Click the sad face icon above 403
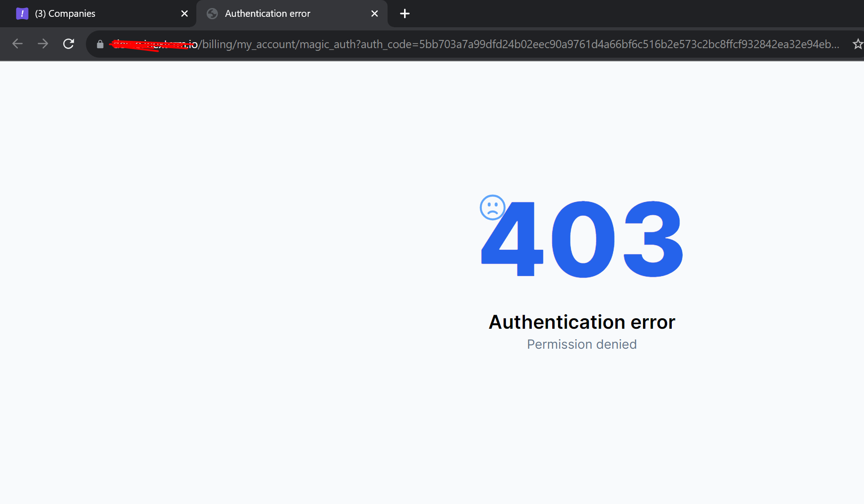 pyautogui.click(x=492, y=208)
